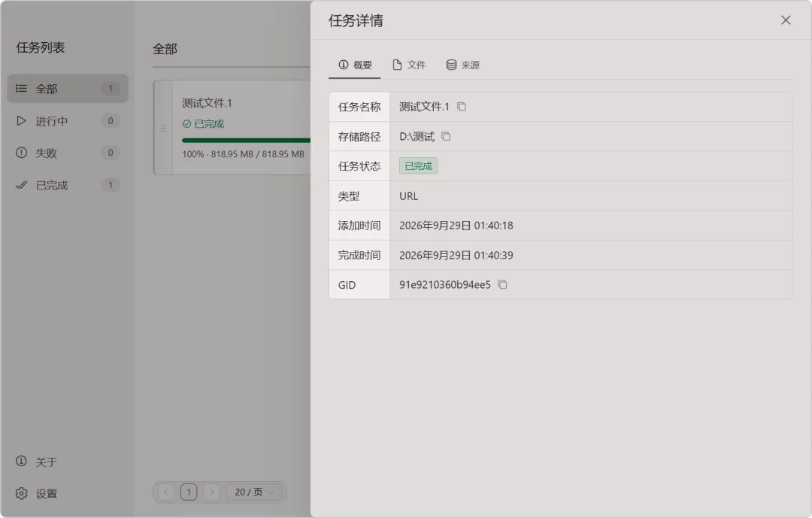
Task: Click the 全部 count badge 1
Action: (111, 89)
